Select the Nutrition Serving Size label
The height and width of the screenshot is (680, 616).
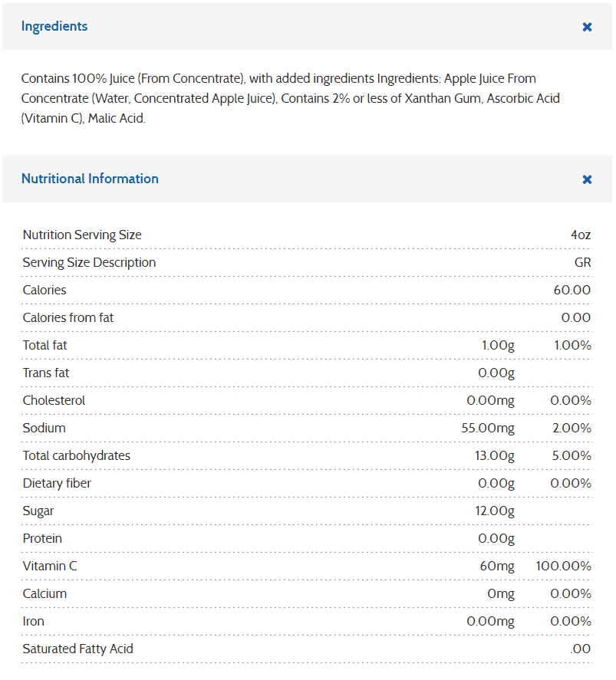pos(82,235)
